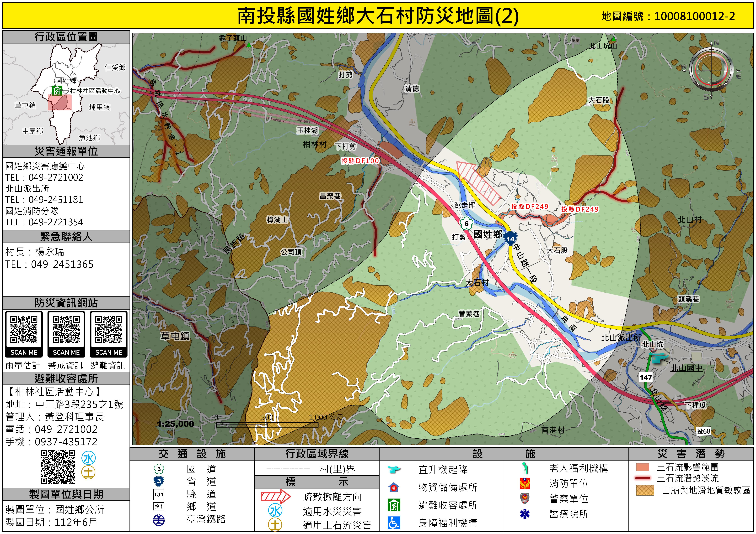The height and width of the screenshot is (534, 756).
Task: Click the 雨量估計 QR code
Action: (24, 330)
